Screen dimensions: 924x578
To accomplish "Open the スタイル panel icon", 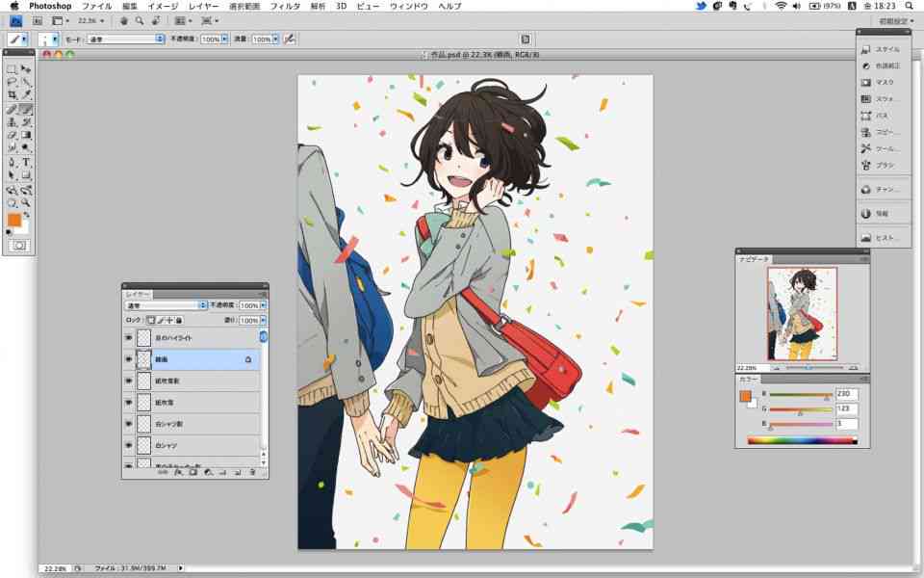I will pos(883,49).
